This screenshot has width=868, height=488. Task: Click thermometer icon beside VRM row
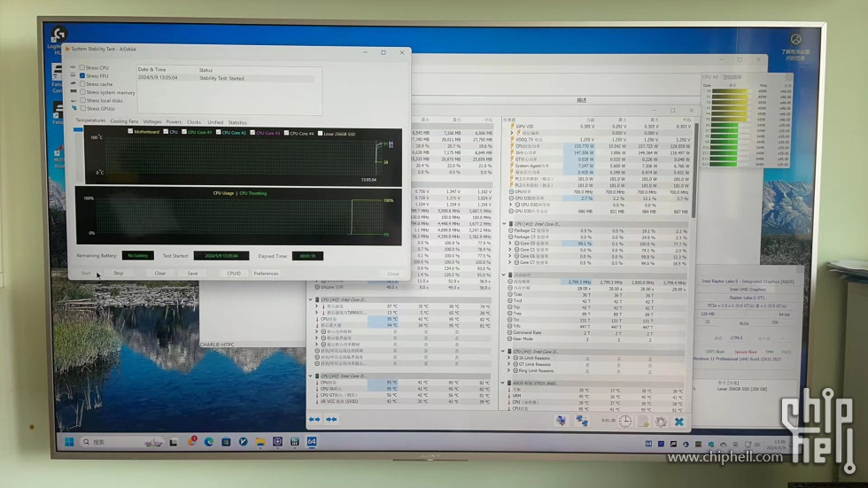point(510,396)
